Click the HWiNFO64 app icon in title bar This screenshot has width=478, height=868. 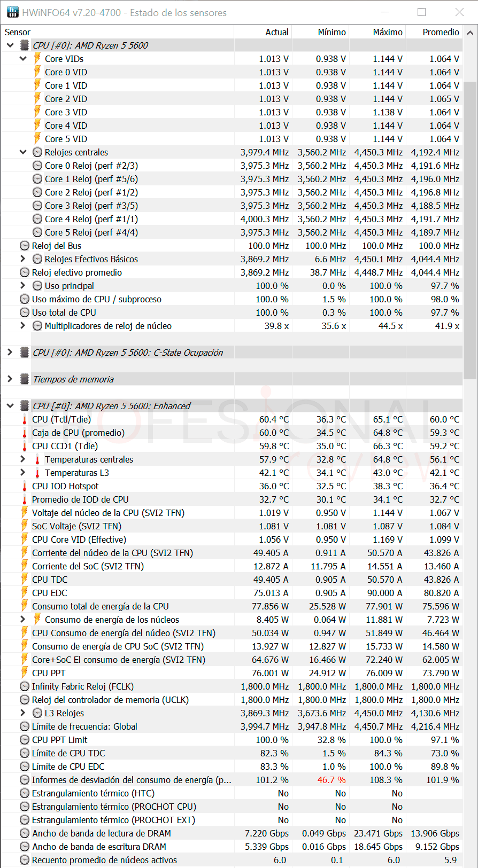coord(12,12)
